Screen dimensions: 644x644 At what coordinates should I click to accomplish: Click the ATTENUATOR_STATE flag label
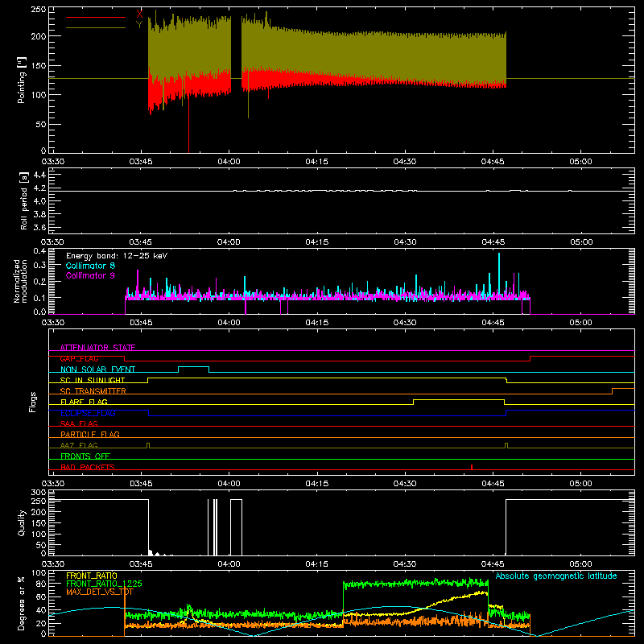[97, 348]
